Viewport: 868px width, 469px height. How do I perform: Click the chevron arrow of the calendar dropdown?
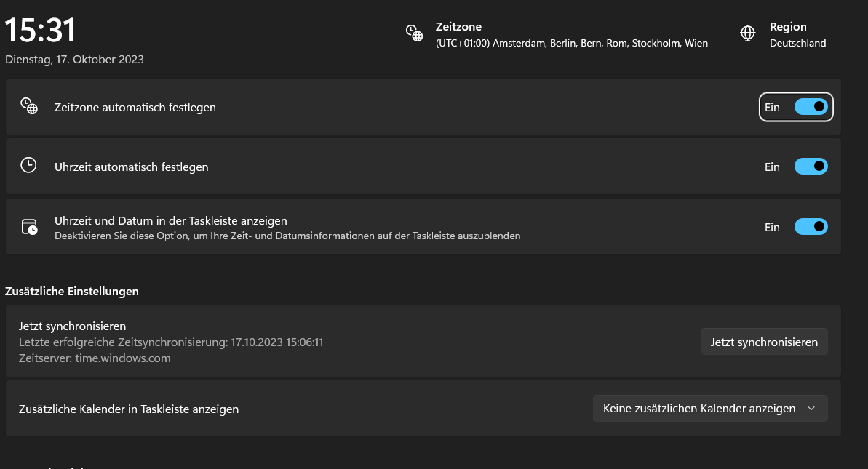pos(811,409)
